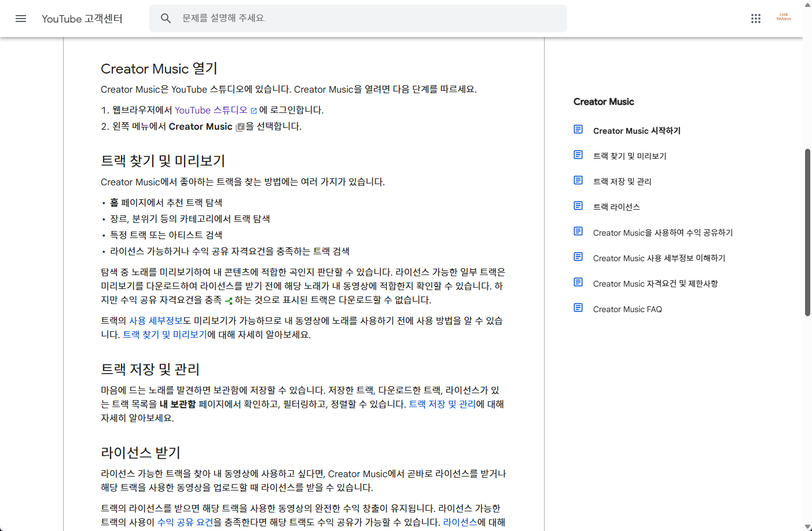
Task: Open 트랙 저장 및 관리 in sidebar
Action: [622, 182]
